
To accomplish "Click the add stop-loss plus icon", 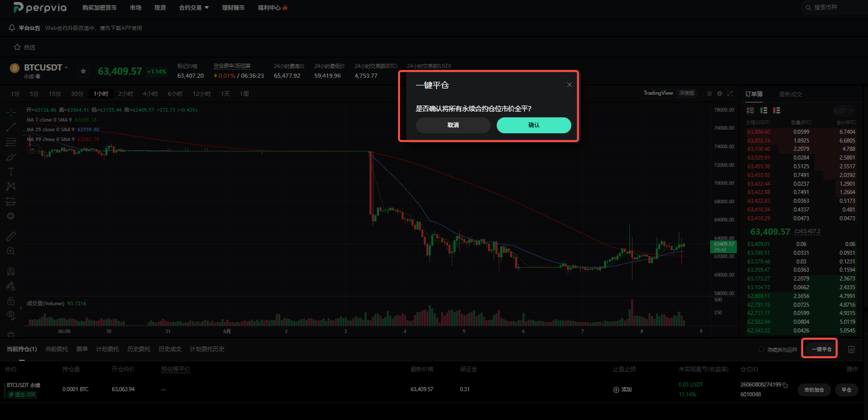I will [x=616, y=390].
